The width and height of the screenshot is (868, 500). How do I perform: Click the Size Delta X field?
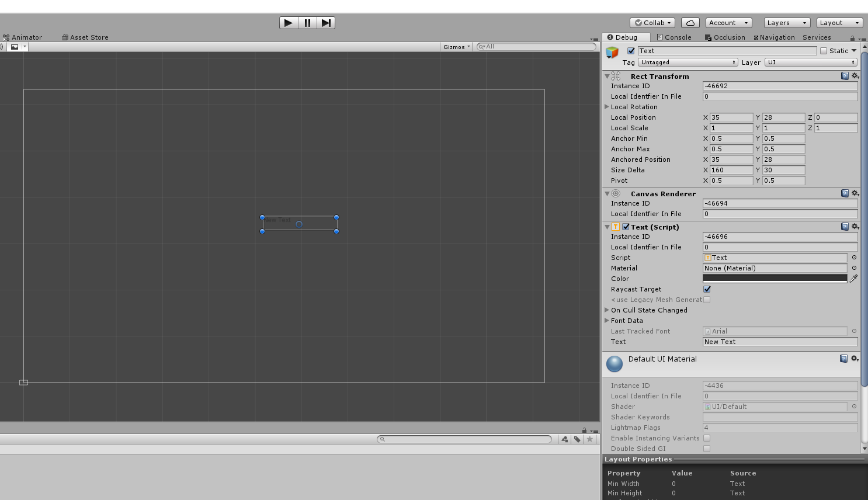coord(731,170)
